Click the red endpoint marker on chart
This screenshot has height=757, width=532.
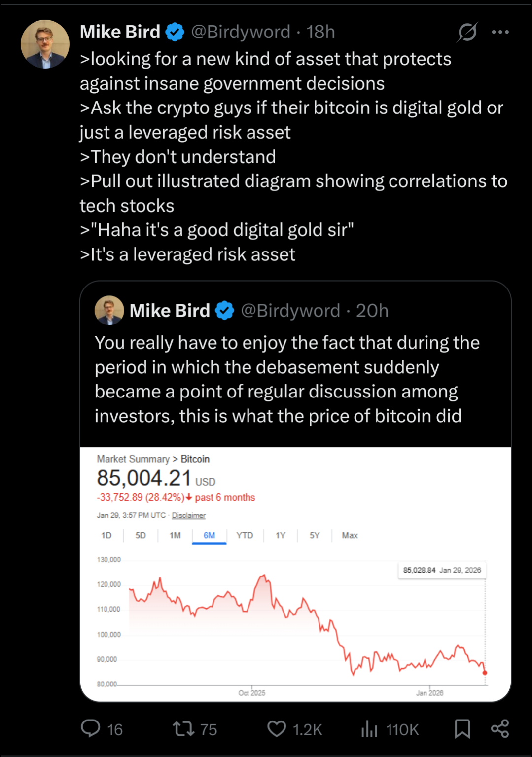[485, 672]
